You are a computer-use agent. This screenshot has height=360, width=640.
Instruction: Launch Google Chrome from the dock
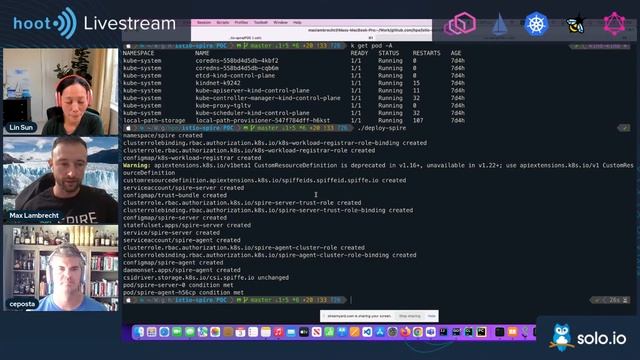click(x=418, y=332)
